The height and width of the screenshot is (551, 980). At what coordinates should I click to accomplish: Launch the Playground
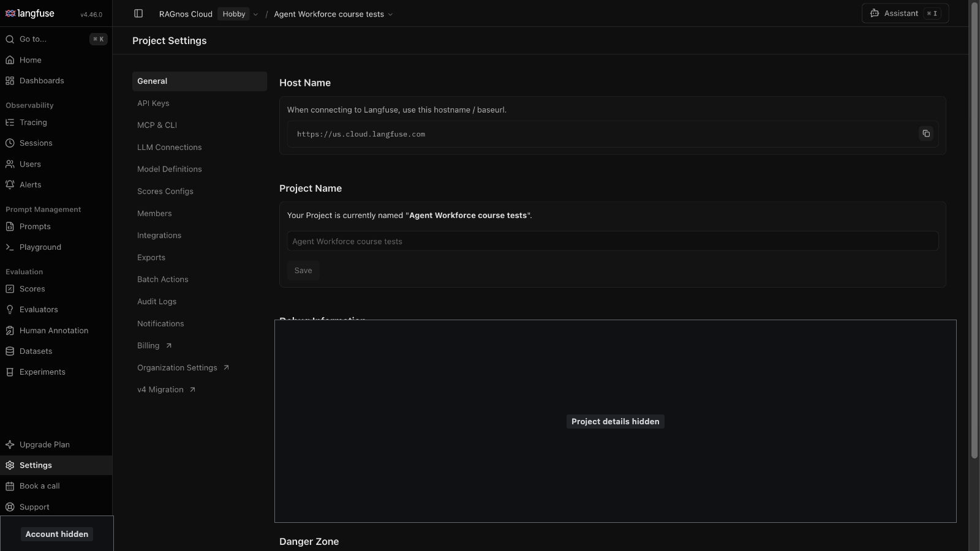point(56,247)
